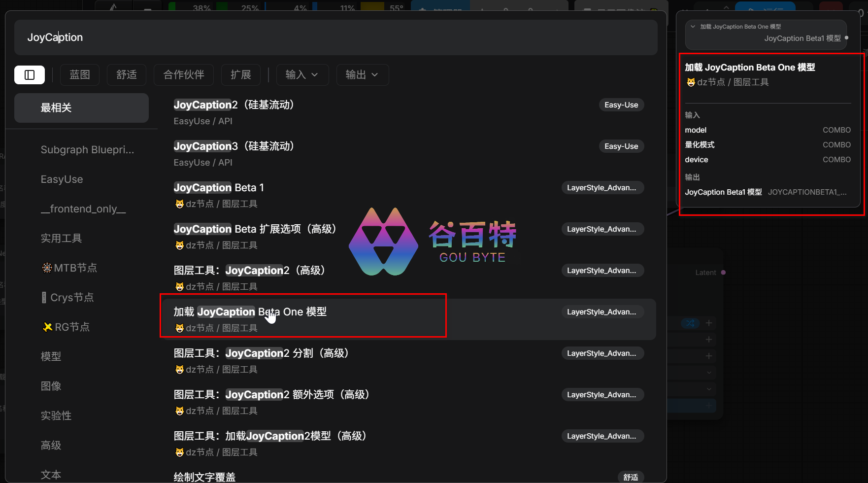This screenshot has width=868, height=483.
Task: Open the 输入 filter dropdown
Action: click(302, 75)
